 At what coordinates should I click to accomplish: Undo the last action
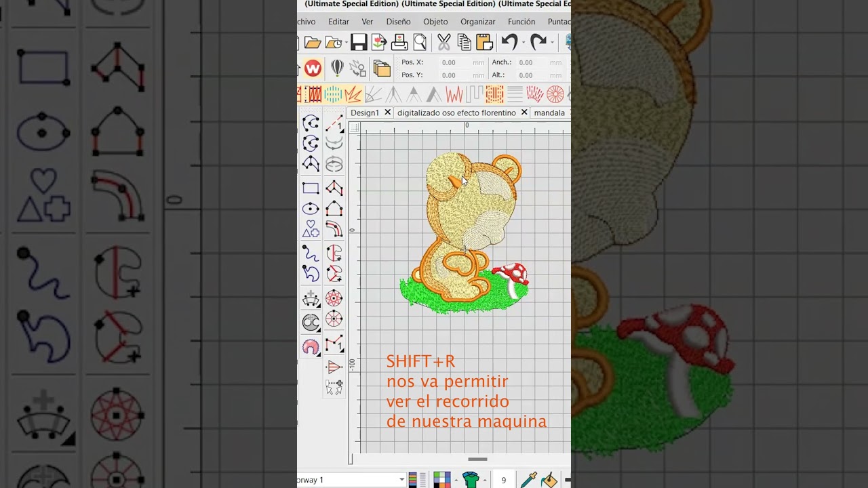(509, 43)
